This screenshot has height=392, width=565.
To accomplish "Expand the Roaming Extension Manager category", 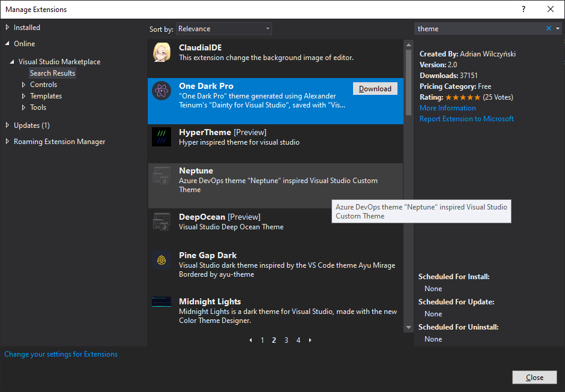I will coord(7,142).
